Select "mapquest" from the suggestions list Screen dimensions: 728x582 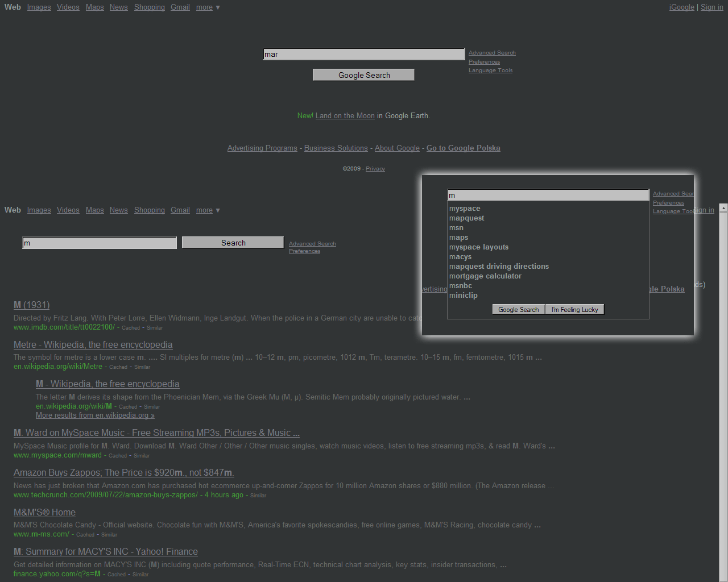(466, 218)
